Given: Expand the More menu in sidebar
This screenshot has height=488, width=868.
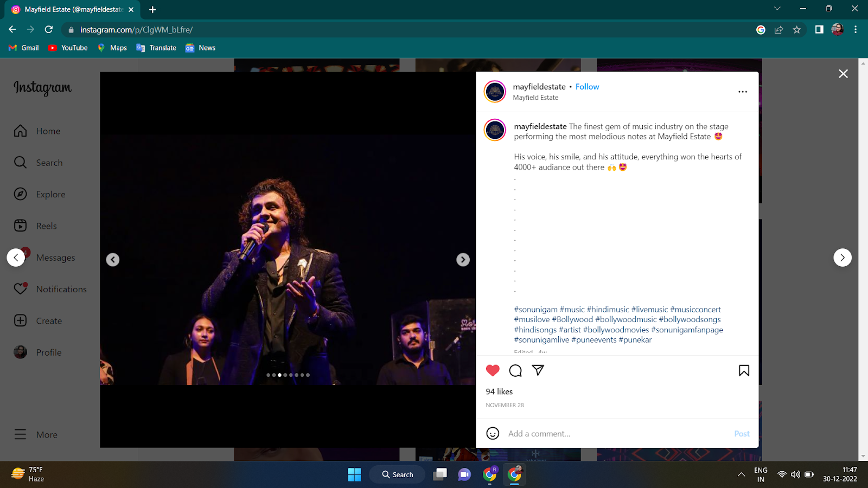Looking at the screenshot, I should click(36, 434).
